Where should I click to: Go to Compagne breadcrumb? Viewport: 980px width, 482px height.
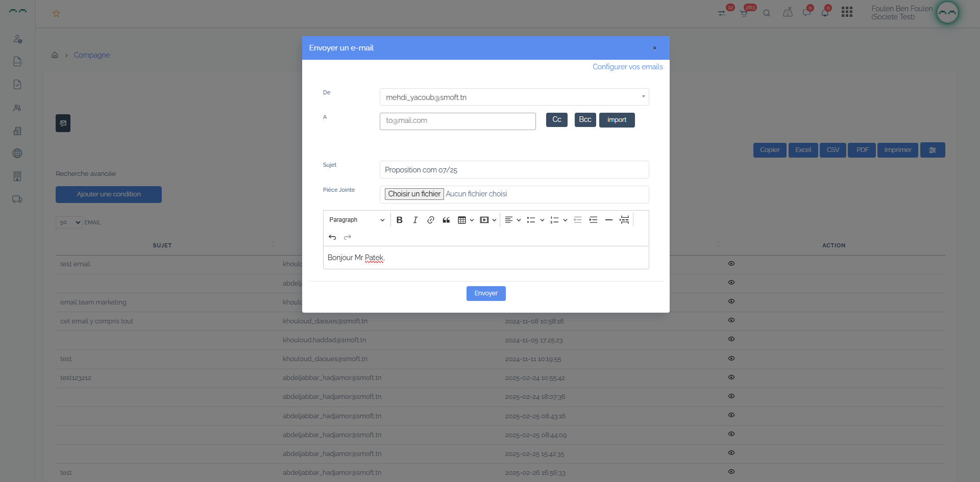coord(92,55)
